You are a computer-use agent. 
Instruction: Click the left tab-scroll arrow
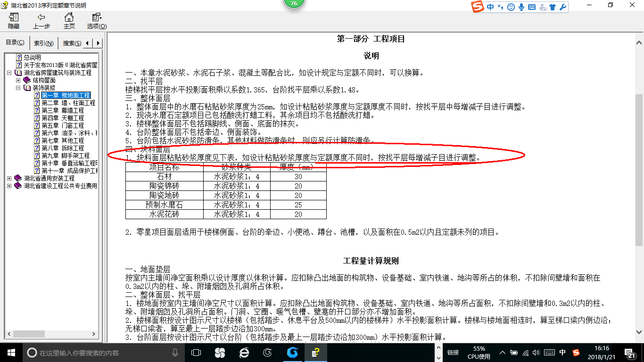tap(89, 43)
